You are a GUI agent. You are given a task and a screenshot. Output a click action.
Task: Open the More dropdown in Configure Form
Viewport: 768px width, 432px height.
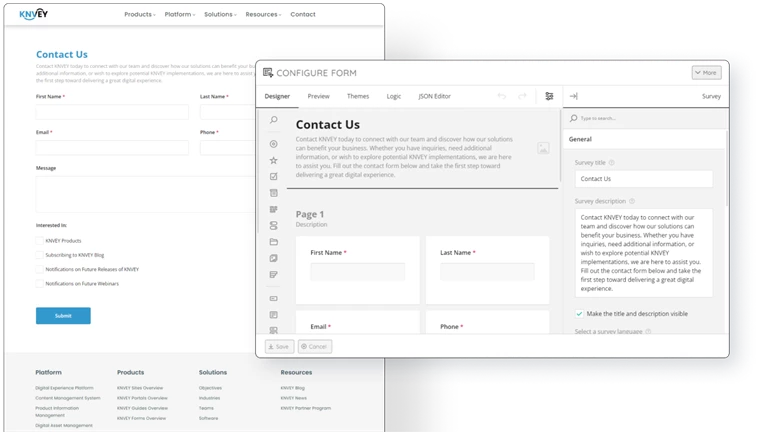[705, 73]
